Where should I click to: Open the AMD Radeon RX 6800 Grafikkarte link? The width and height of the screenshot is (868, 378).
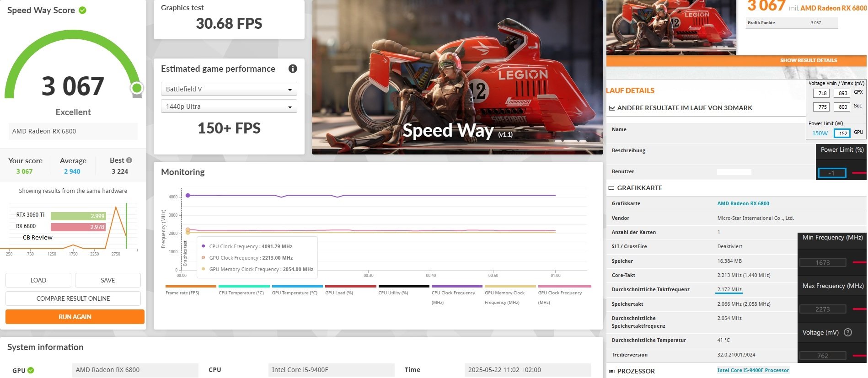click(743, 203)
